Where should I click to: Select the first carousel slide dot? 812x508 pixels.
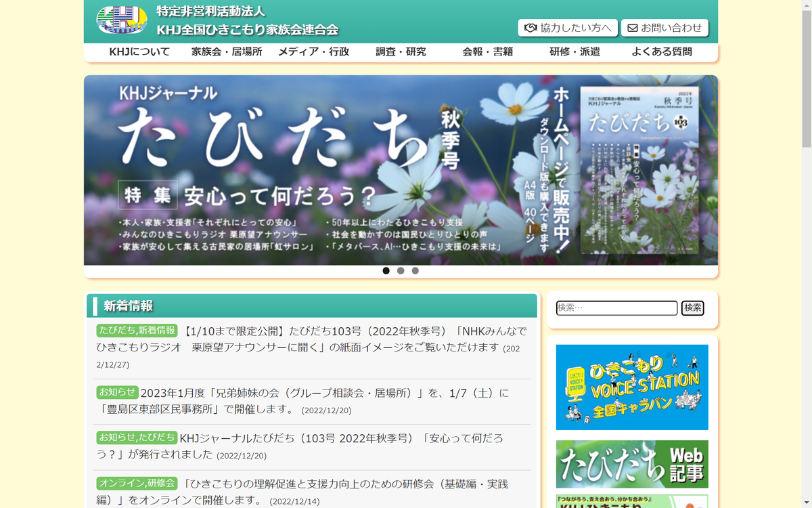386,271
